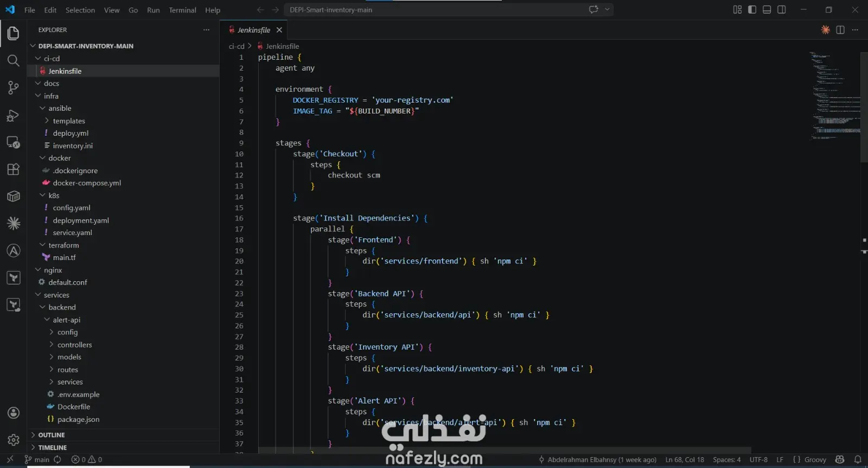Viewport: 868px width, 468px height.
Task: Open the Run menu
Action: tap(154, 10)
